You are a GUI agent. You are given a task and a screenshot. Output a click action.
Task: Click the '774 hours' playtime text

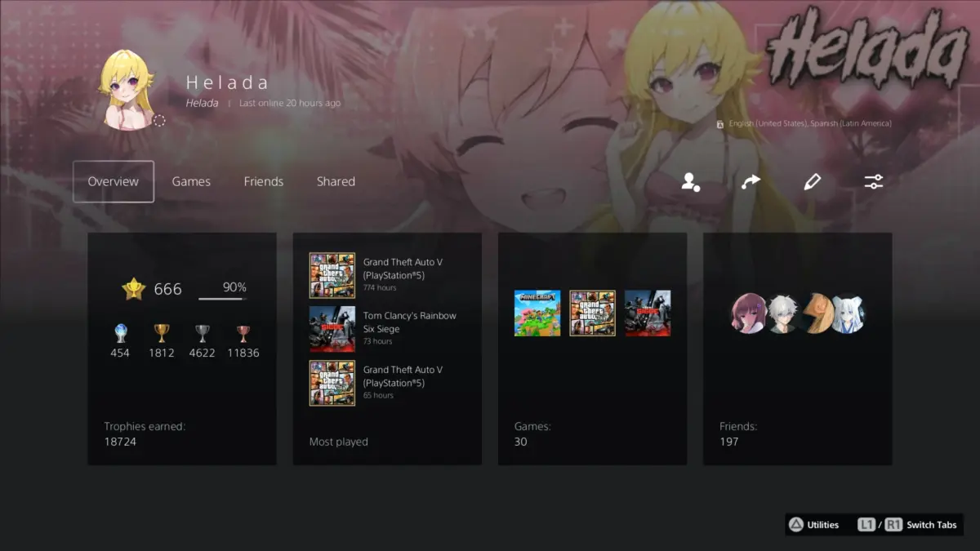coord(380,288)
